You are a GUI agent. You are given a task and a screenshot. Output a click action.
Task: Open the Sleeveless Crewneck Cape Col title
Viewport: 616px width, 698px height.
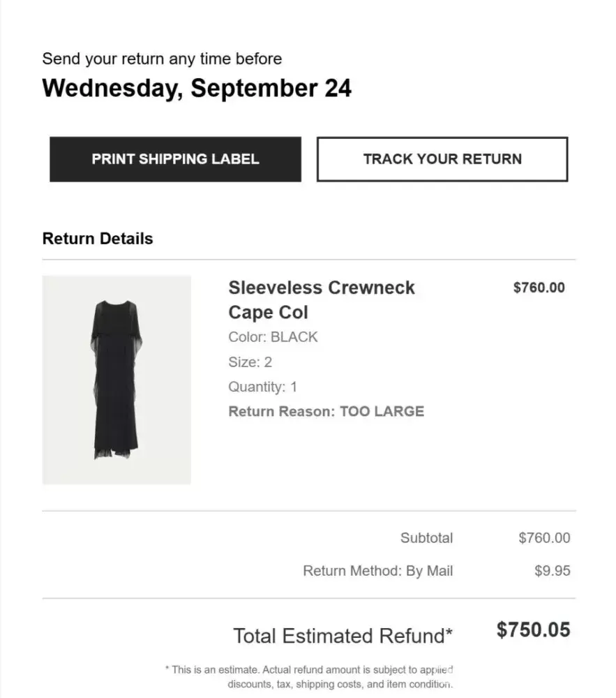point(321,299)
